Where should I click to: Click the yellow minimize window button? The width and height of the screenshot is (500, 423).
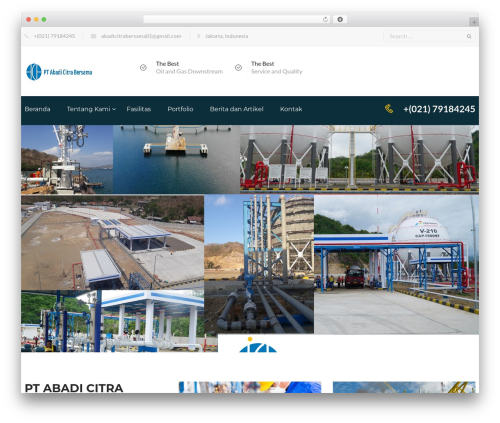tap(36, 19)
